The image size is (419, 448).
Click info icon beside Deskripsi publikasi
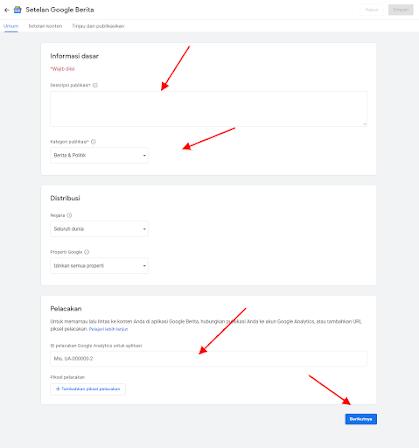[95, 85]
